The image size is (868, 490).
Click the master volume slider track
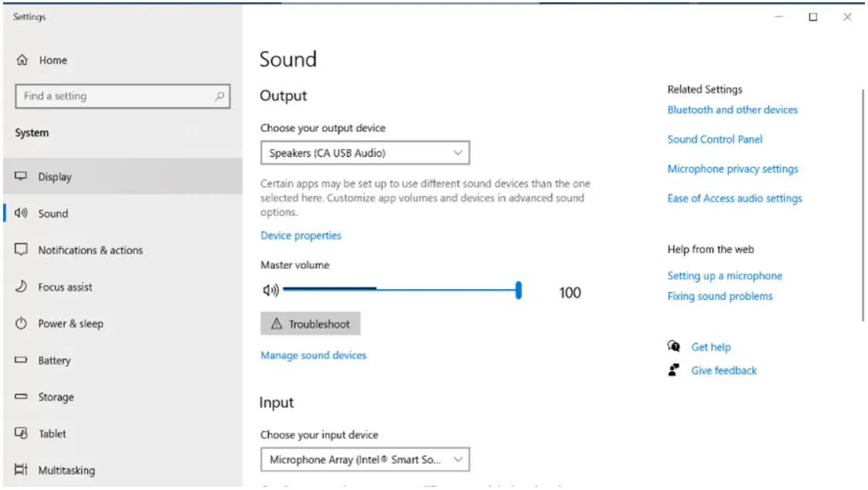pos(402,291)
